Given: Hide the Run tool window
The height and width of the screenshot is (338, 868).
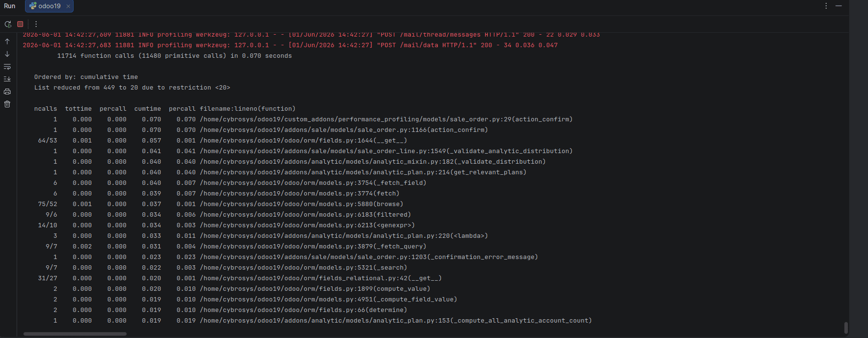Looking at the screenshot, I should click(x=839, y=6).
